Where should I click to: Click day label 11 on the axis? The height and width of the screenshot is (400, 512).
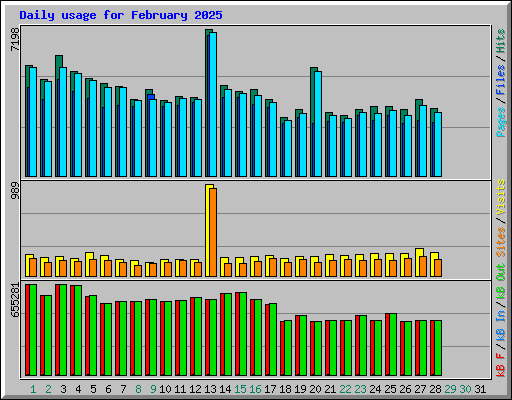coord(180,389)
